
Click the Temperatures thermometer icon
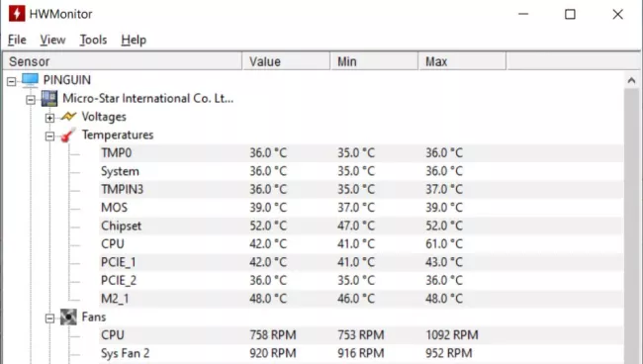tap(68, 135)
